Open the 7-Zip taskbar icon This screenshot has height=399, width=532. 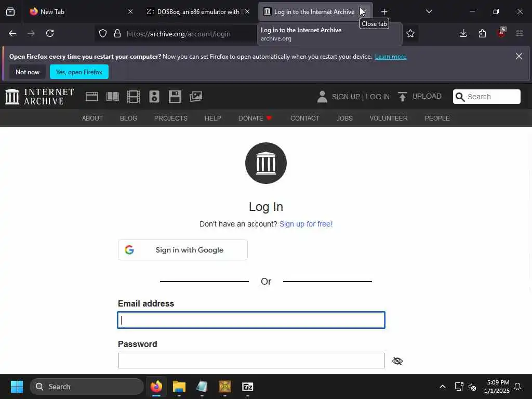tap(248, 387)
